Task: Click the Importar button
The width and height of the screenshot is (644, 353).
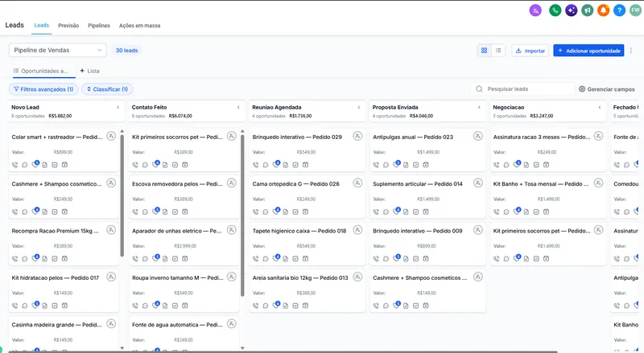Action: pos(530,51)
